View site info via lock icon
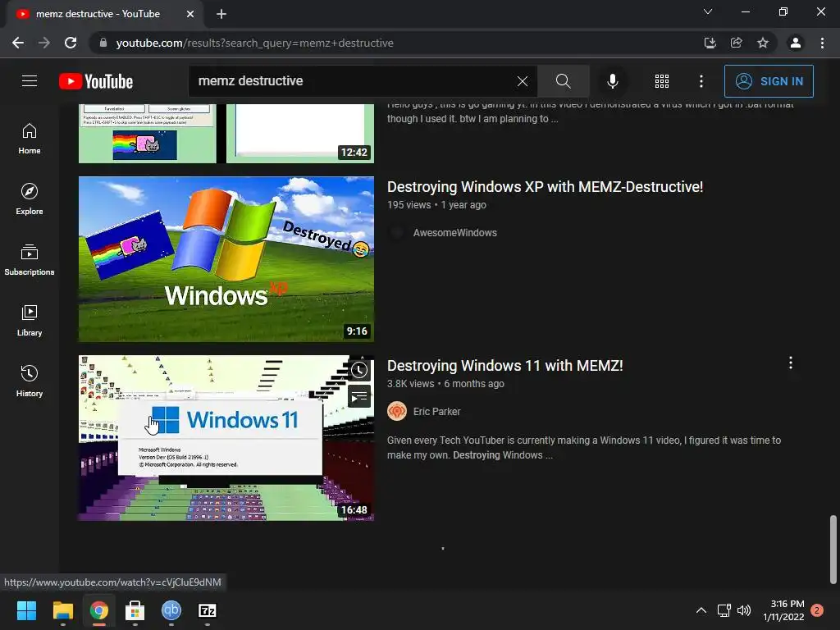The width and height of the screenshot is (840, 630). coord(103,43)
